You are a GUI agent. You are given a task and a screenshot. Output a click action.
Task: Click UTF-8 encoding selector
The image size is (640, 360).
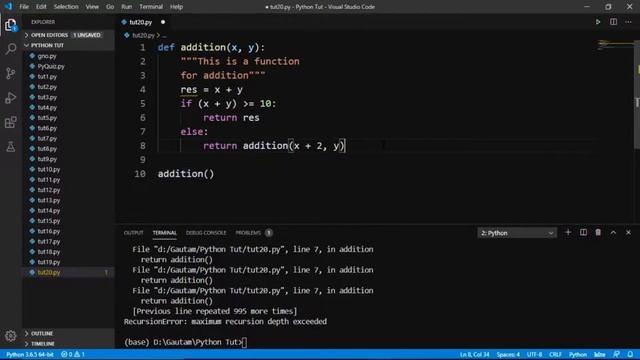click(534, 355)
